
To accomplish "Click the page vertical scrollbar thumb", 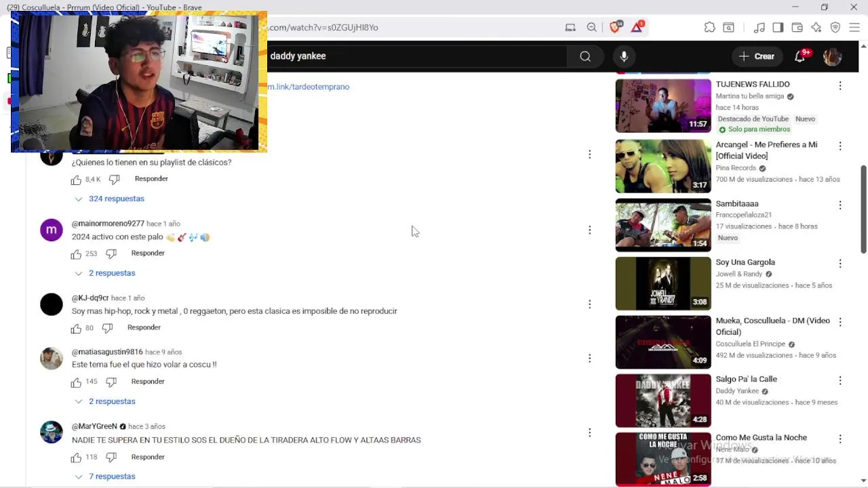I will point(863,209).
